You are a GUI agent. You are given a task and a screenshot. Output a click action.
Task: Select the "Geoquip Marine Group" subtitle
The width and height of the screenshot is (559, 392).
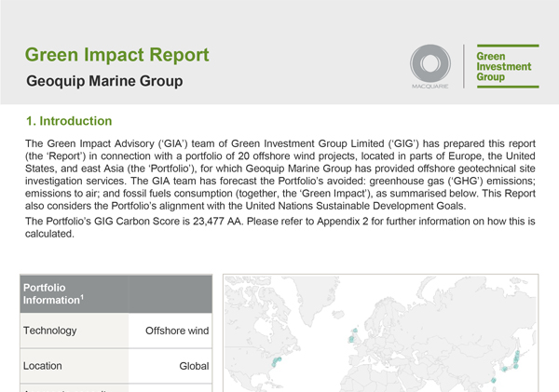[x=104, y=81]
